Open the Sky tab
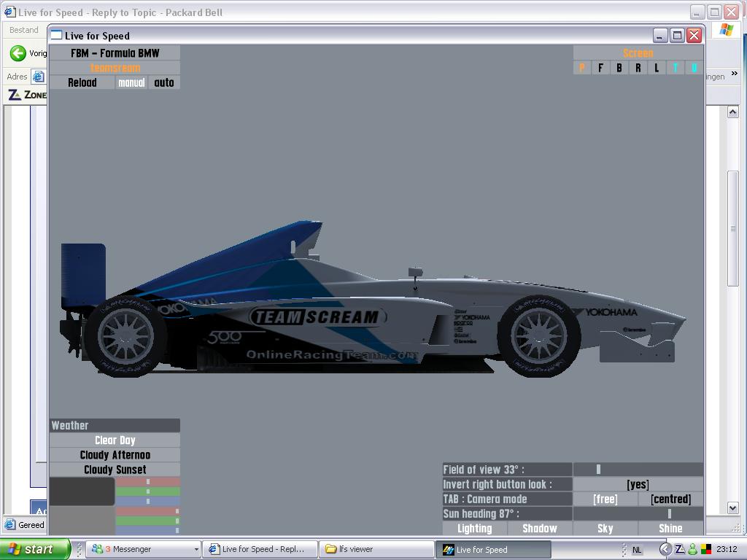The height and width of the screenshot is (560, 747). (x=605, y=529)
